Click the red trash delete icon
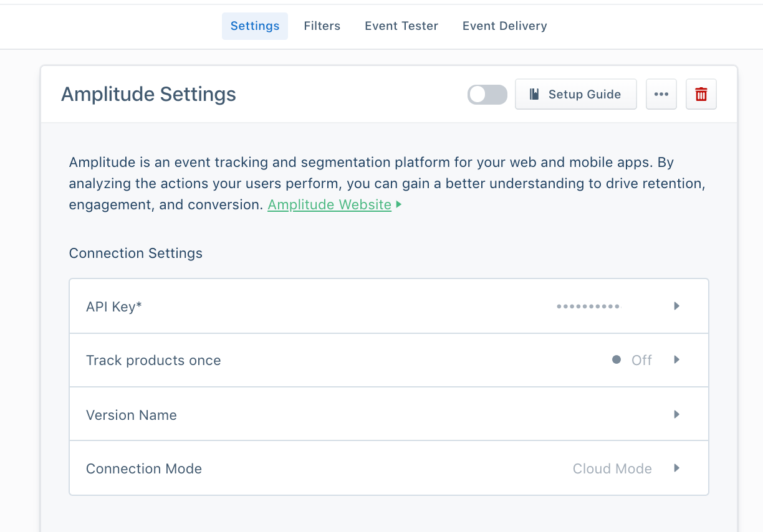This screenshot has width=763, height=532. pos(701,94)
